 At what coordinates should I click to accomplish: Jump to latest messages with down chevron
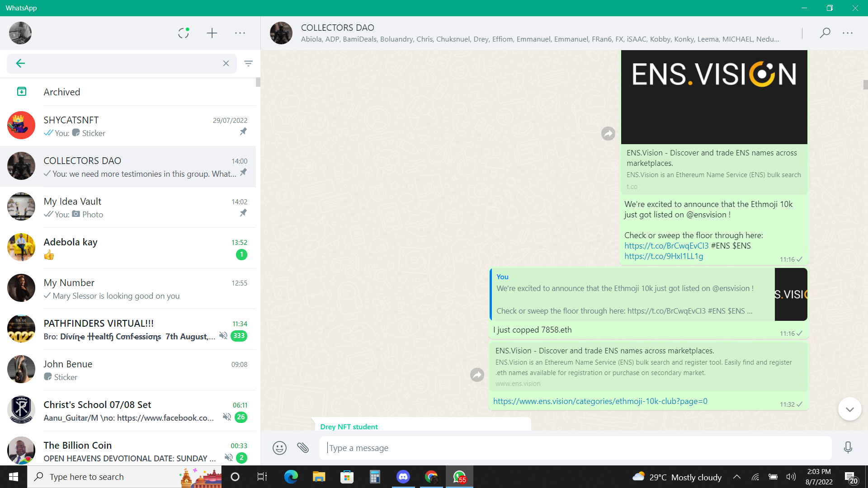point(850,409)
